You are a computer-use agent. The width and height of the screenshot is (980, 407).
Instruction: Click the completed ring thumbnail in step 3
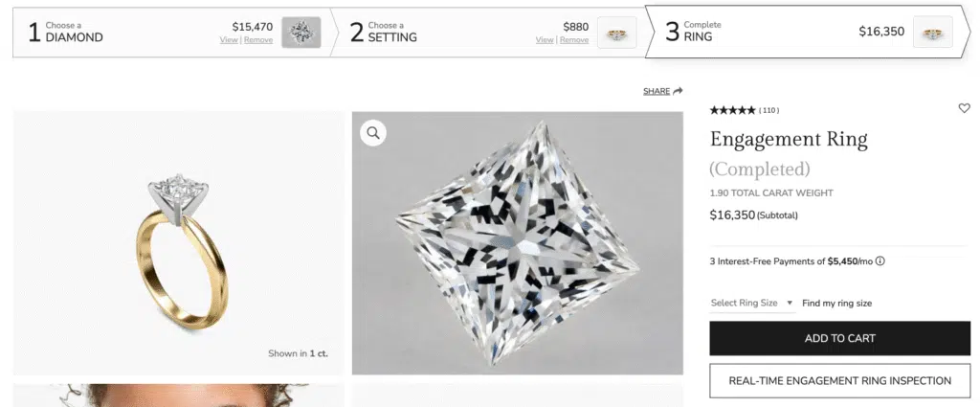click(932, 33)
